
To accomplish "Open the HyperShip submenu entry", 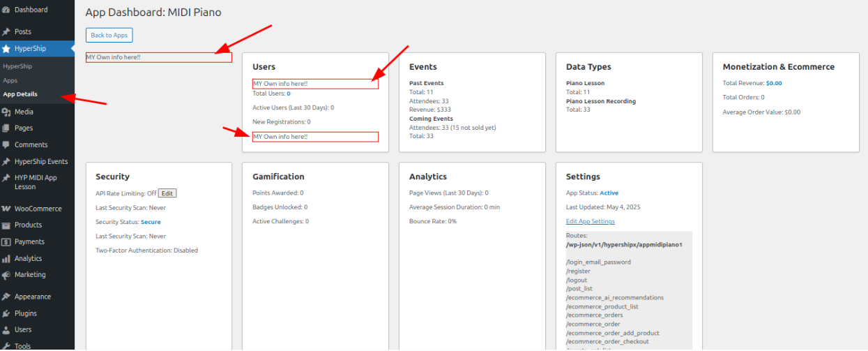I will coord(17,66).
